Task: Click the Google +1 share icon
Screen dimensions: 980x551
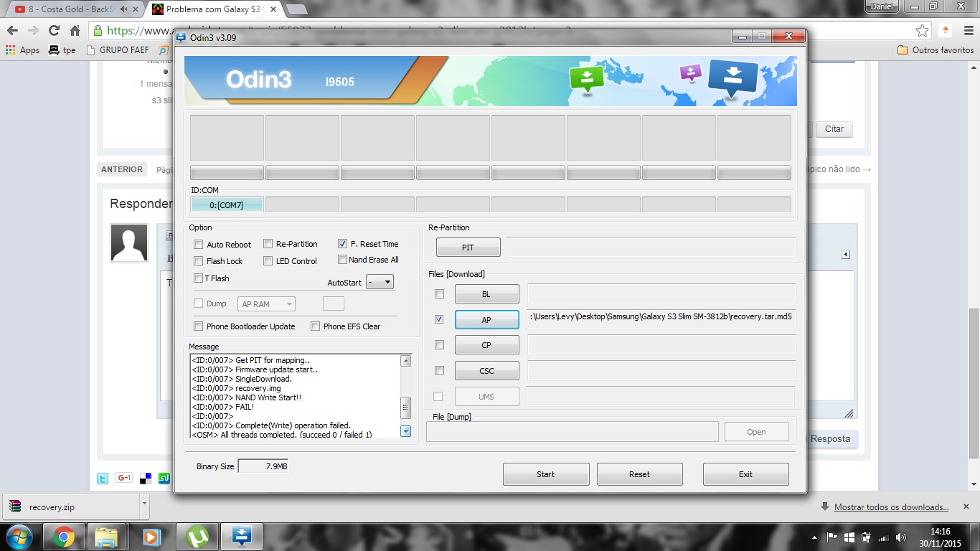Action: [124, 478]
